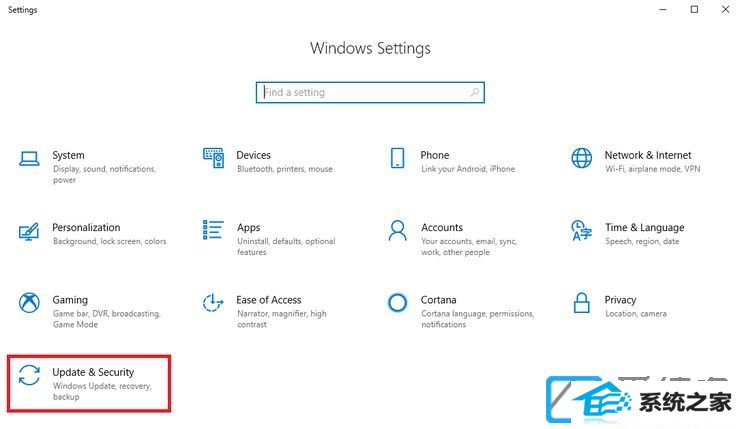Open the Phone icon
The height and width of the screenshot is (429, 740).
tap(397, 158)
